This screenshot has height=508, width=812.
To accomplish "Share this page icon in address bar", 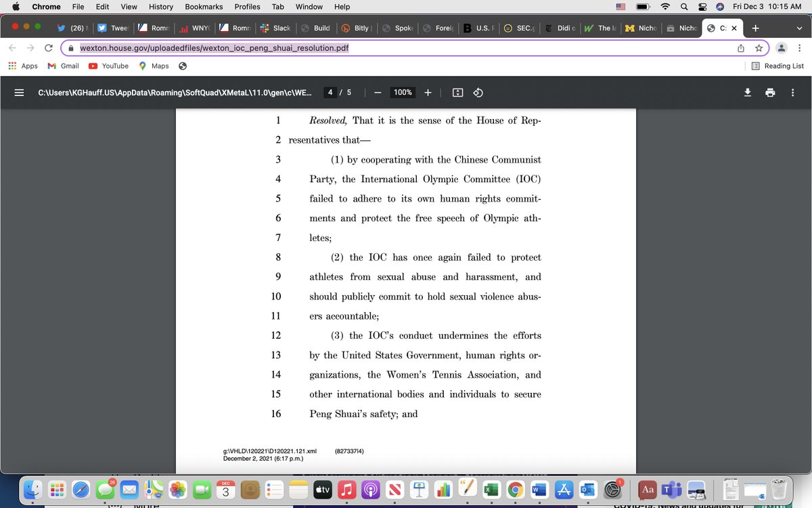I will [x=740, y=48].
